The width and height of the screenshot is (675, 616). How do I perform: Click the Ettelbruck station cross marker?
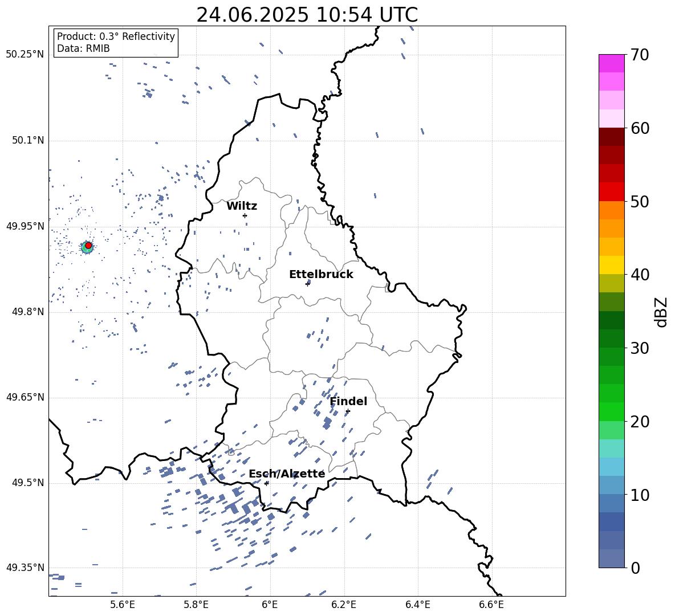pos(307,284)
